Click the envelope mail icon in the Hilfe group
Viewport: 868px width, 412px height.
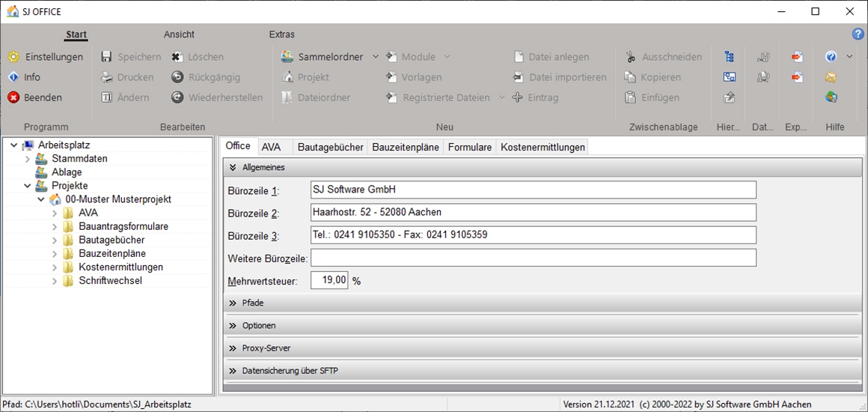tap(831, 77)
